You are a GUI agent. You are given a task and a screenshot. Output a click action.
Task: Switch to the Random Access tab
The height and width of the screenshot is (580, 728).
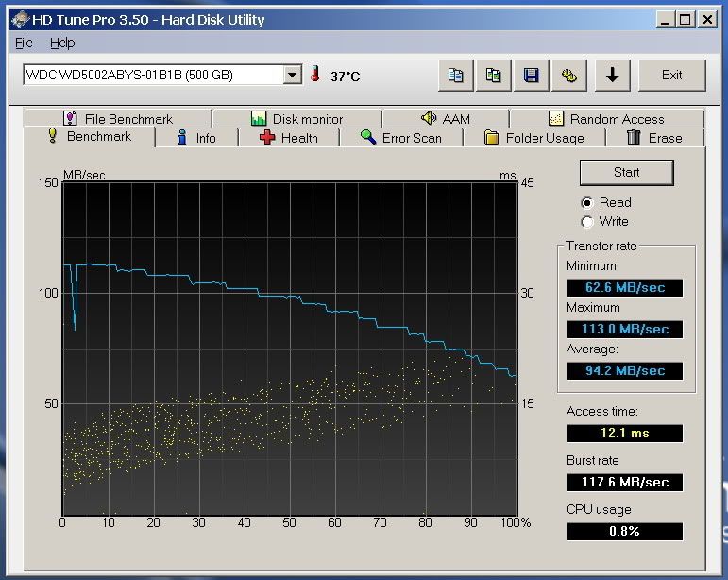pyautogui.click(x=606, y=119)
